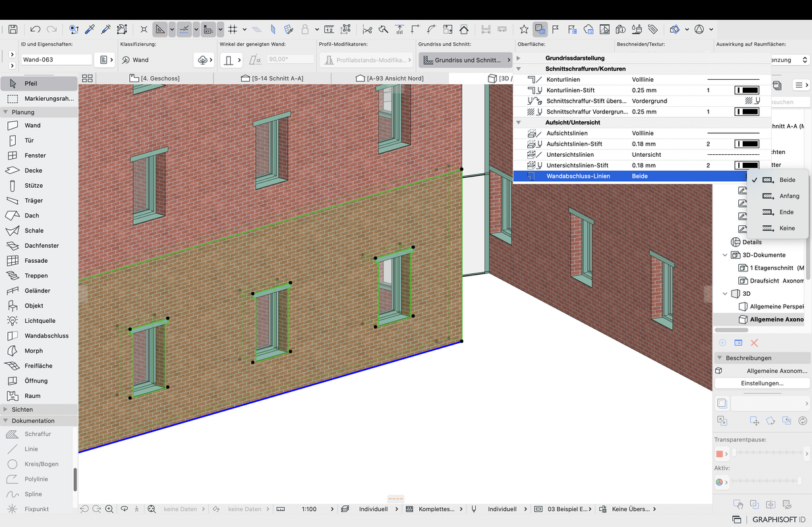Select the Wandabschluss-Linien row

point(629,177)
